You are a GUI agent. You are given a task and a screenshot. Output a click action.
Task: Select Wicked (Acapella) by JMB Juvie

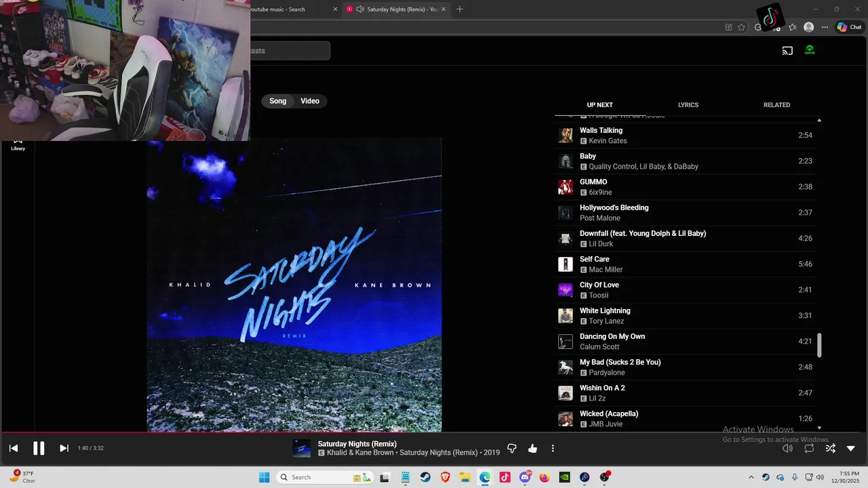685,419
